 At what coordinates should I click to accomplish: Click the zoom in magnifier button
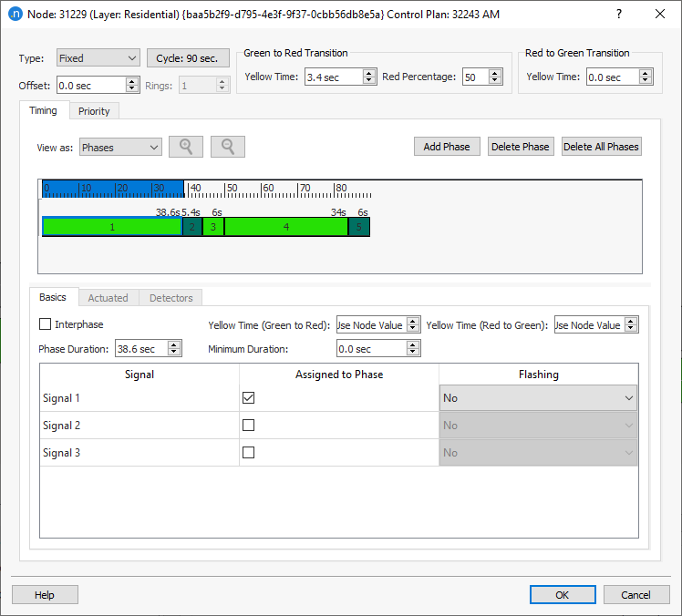pyautogui.click(x=186, y=147)
